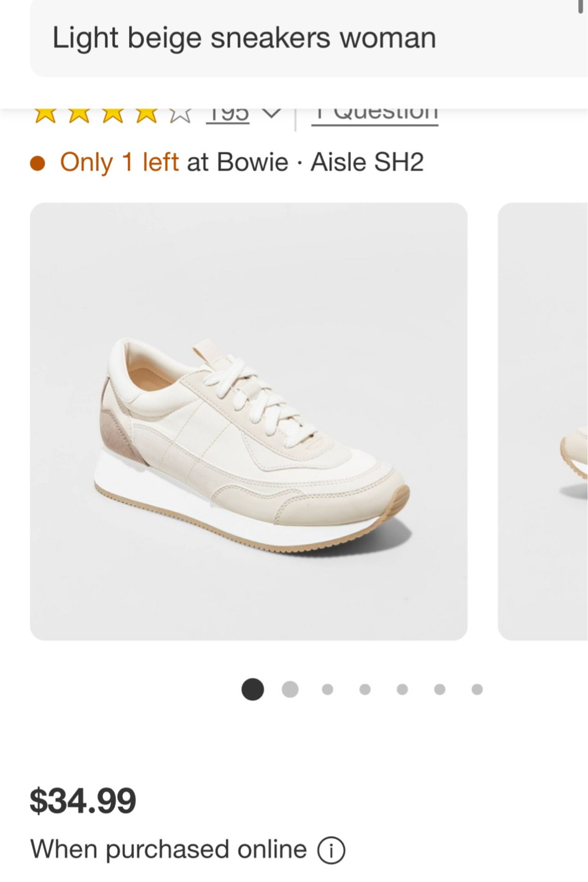The image size is (588, 882).
Task: Click the "$34.99" price text
Action: [83, 801]
